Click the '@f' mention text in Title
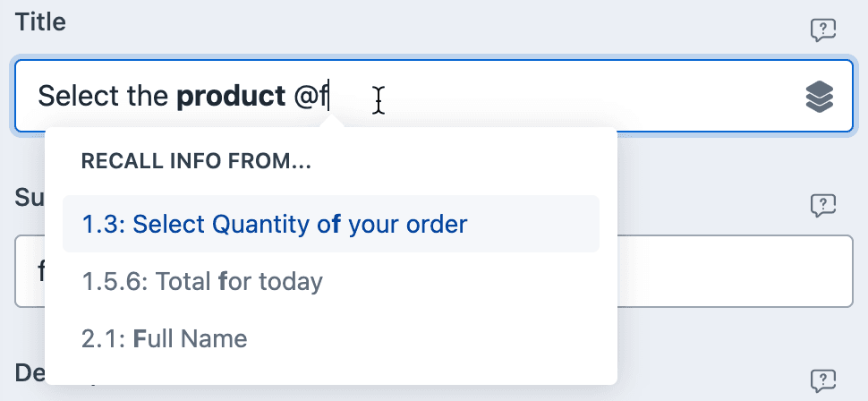The height and width of the screenshot is (401, 868). (x=311, y=97)
